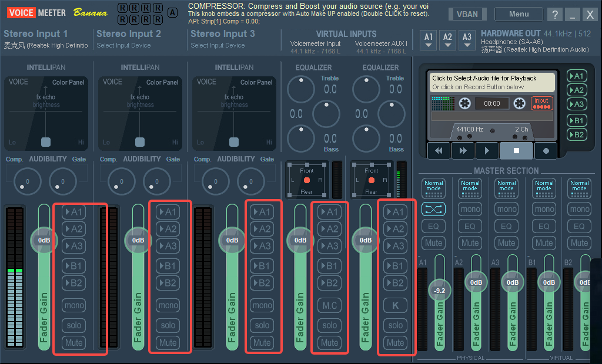Viewport: 602px width, 364px height.
Task: Open the Menu button
Action: coord(519,14)
